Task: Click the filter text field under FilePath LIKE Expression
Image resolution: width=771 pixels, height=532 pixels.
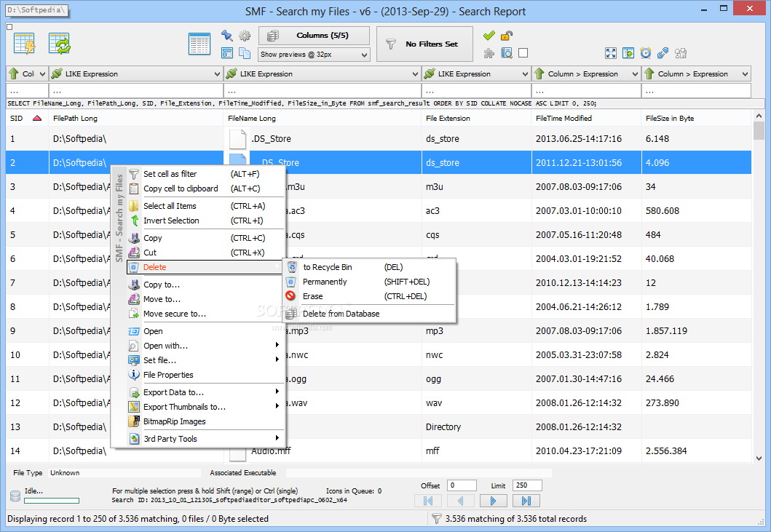Action: (x=136, y=91)
